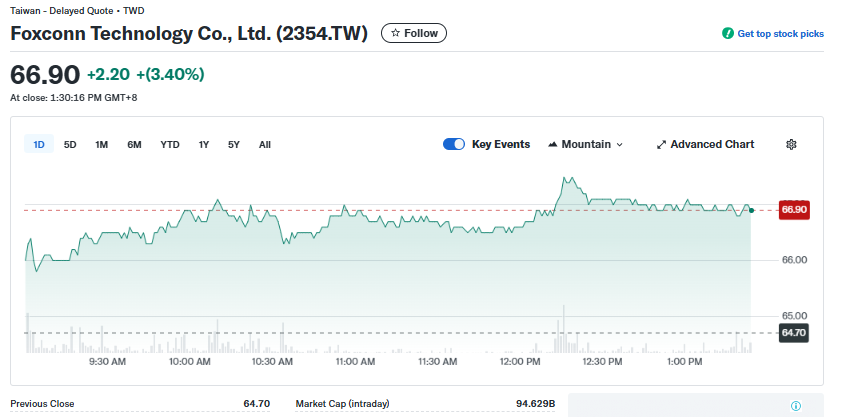Click the 64.70 previous close chart marker
This screenshot has height=417, width=843.
(x=794, y=332)
